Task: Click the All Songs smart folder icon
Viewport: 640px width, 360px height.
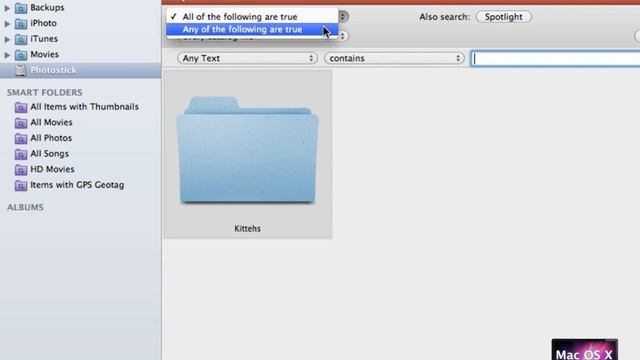Action: pos(21,154)
